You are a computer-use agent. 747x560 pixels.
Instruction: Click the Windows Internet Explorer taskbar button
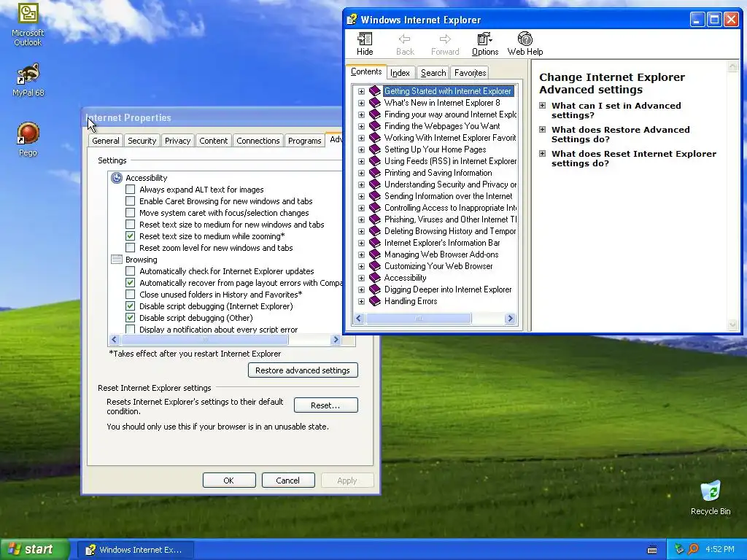(x=136, y=550)
